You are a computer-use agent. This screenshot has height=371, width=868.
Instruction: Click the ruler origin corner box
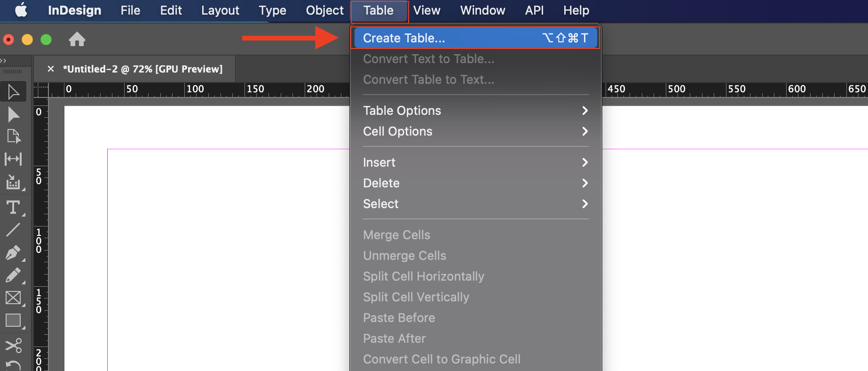tap(41, 89)
